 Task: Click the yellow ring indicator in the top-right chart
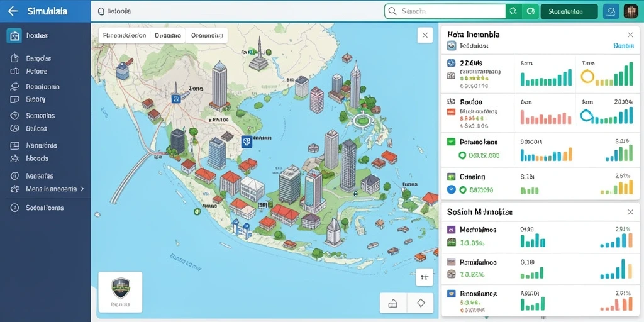[588, 76]
